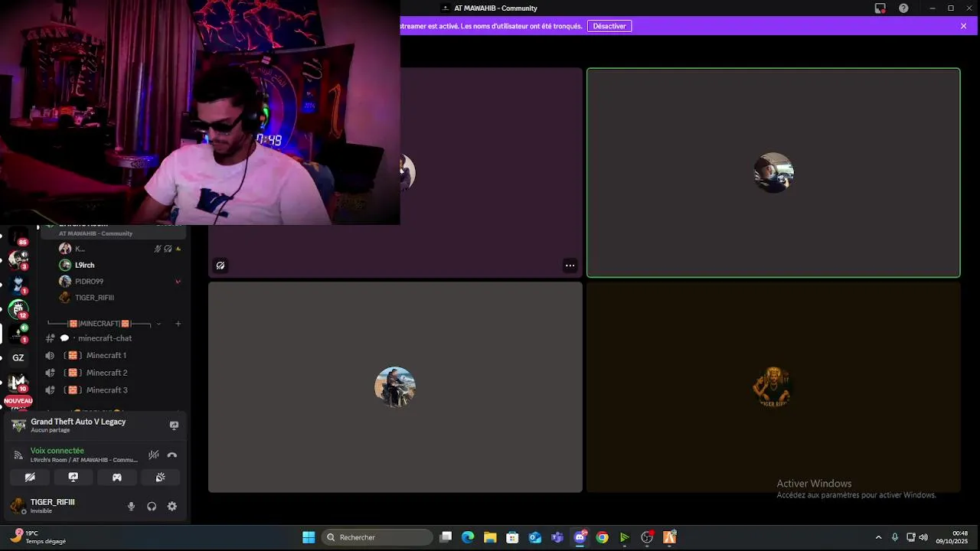Click Voix connectée status text
Image resolution: width=980 pixels, height=551 pixels.
coord(57,451)
